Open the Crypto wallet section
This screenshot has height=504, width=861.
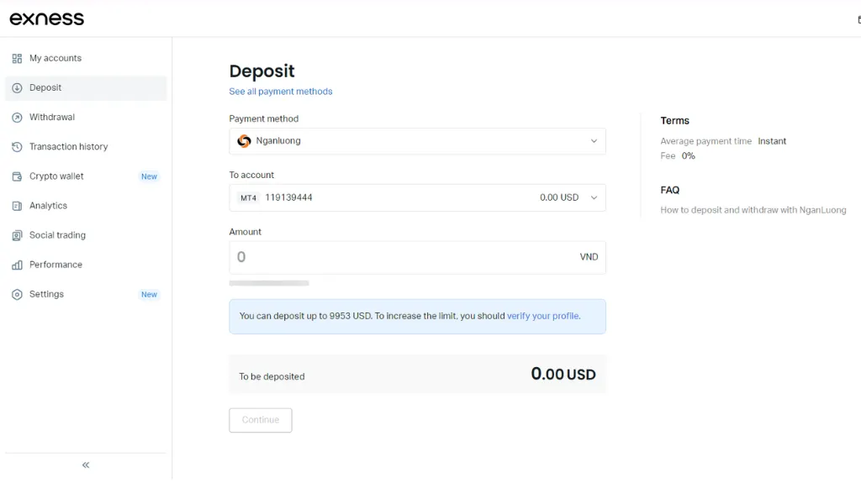point(59,176)
